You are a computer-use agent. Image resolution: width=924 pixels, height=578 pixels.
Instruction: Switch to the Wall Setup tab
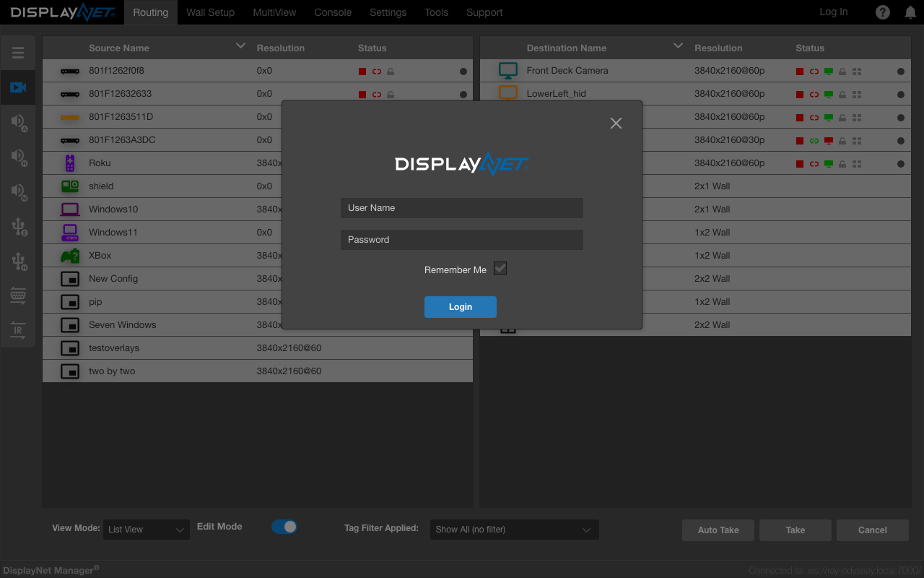211,12
